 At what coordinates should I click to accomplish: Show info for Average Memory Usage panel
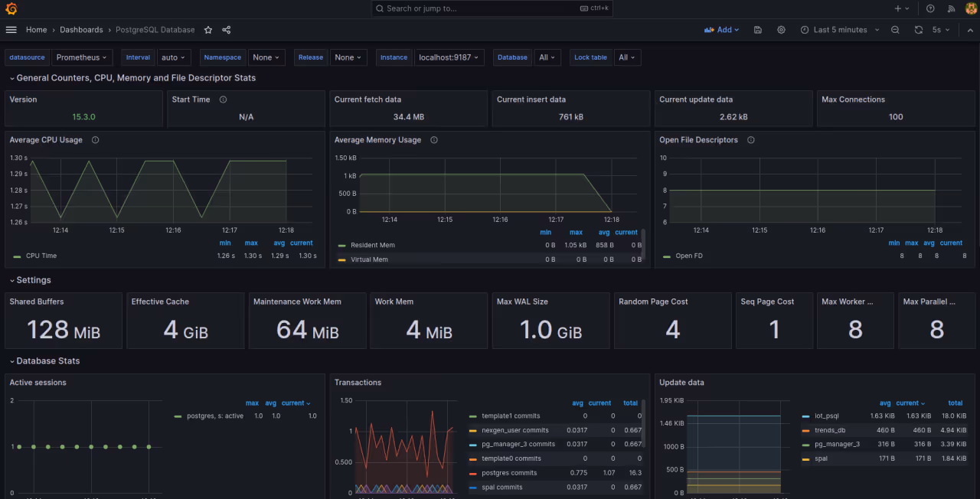434,140
